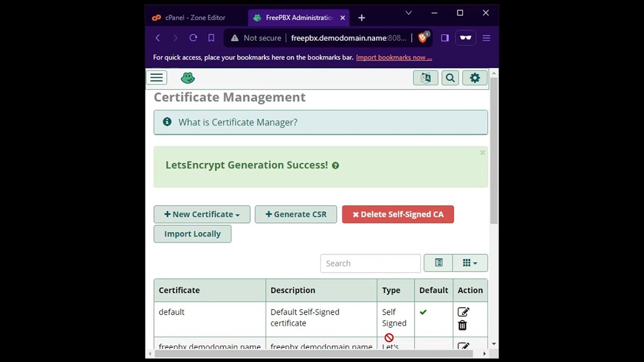Dismiss the LetsEncrypt success alert
644x362 pixels.
tap(482, 152)
